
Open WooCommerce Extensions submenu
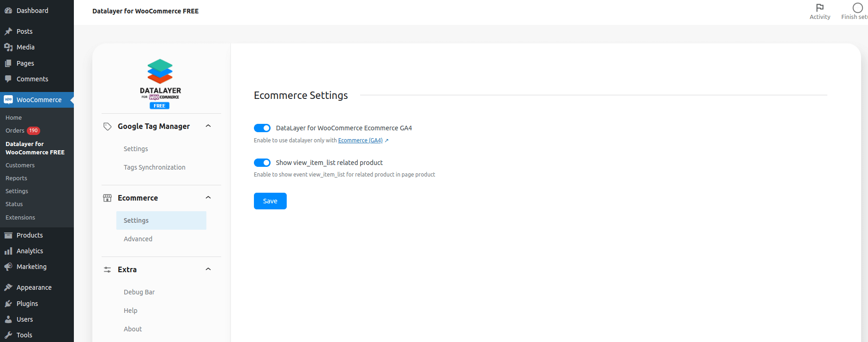point(20,218)
